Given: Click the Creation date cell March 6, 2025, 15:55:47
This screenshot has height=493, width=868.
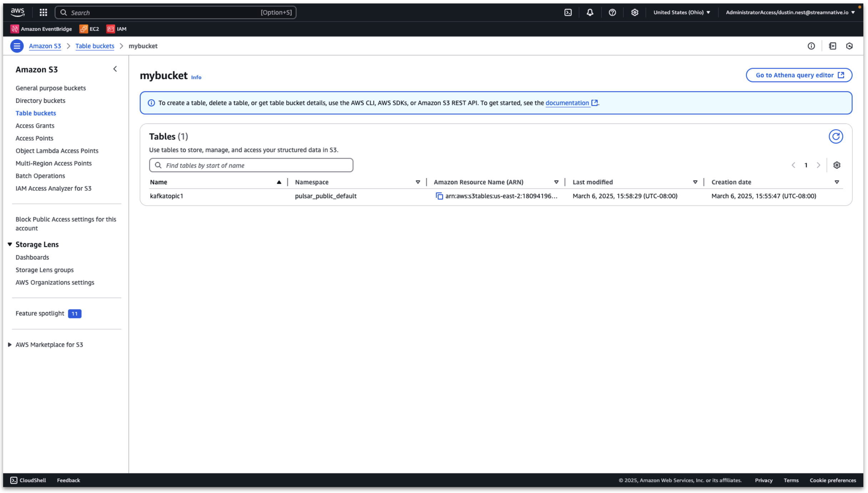Looking at the screenshot, I should point(764,196).
